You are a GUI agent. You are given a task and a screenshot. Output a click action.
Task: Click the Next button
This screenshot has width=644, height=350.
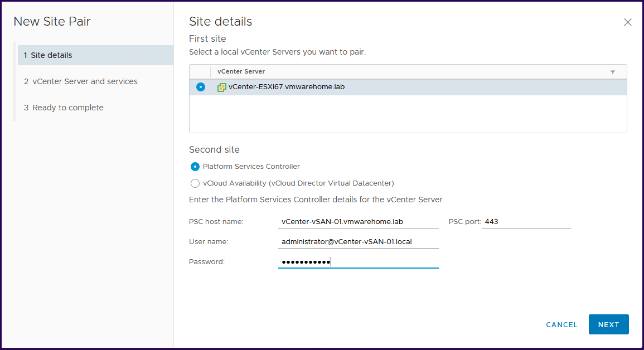(x=608, y=324)
